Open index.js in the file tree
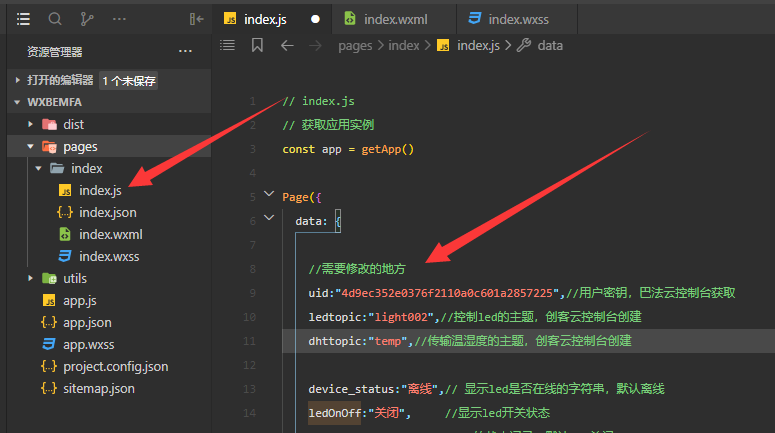The height and width of the screenshot is (433, 775). [x=100, y=190]
